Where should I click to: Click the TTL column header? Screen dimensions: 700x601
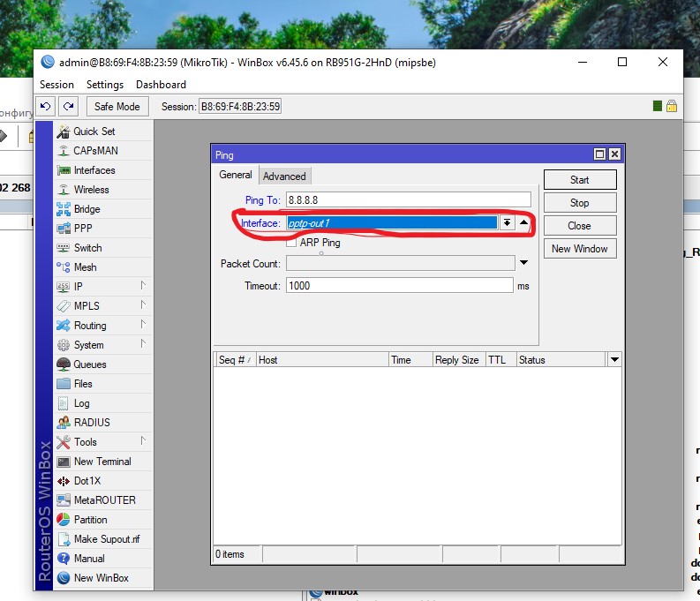coord(501,359)
